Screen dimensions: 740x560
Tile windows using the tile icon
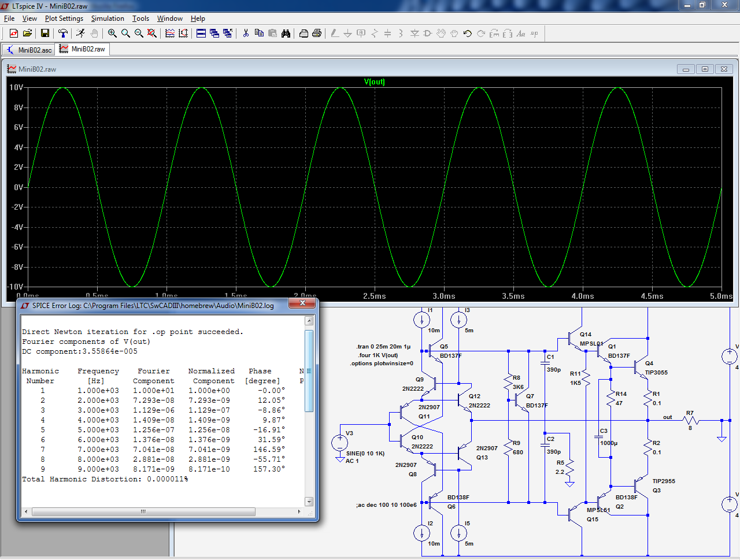coord(201,34)
